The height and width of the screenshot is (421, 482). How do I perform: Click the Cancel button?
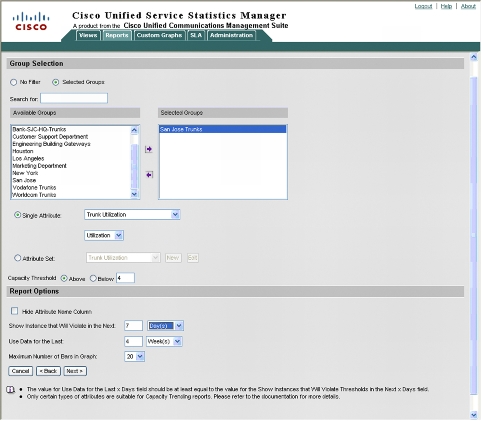[x=20, y=371]
